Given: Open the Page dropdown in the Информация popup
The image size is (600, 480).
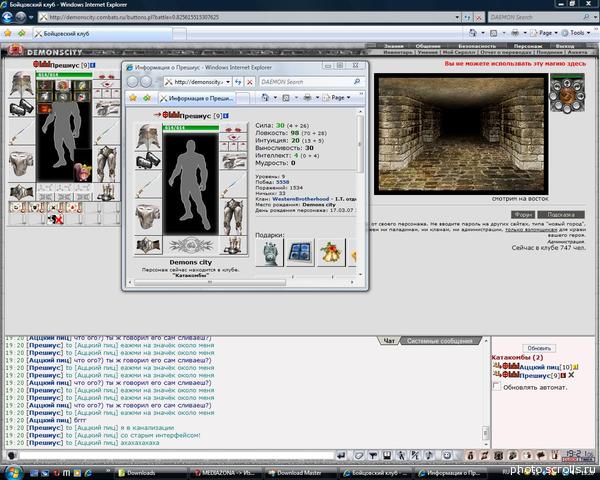Looking at the screenshot, I should pos(337,98).
